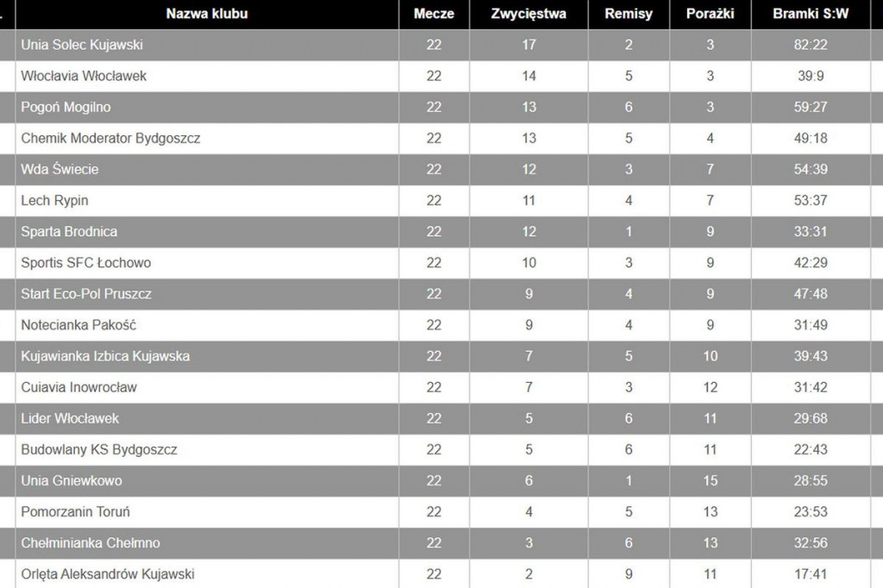
Task: Click on Pogoń Mogilno team name
Action: tap(66, 107)
